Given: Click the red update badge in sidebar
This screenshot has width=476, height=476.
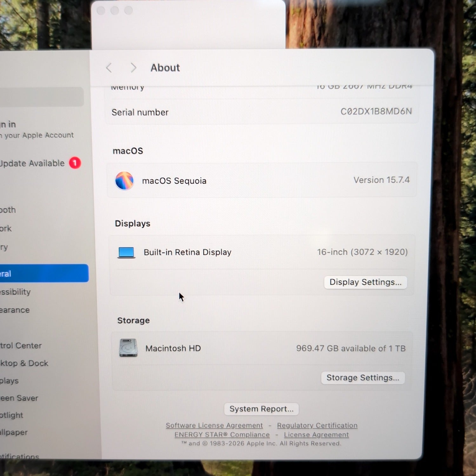Looking at the screenshot, I should (75, 163).
